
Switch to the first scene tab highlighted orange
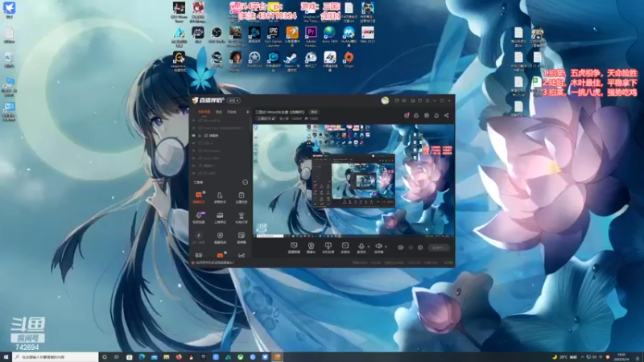[204, 112]
